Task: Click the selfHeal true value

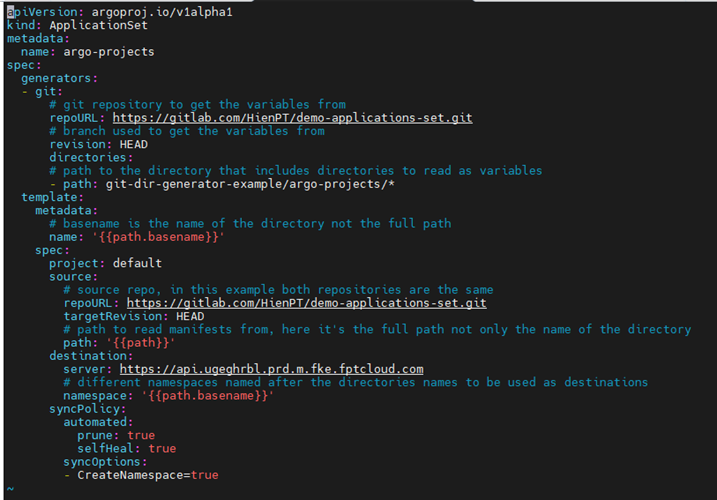Action: coord(162,449)
